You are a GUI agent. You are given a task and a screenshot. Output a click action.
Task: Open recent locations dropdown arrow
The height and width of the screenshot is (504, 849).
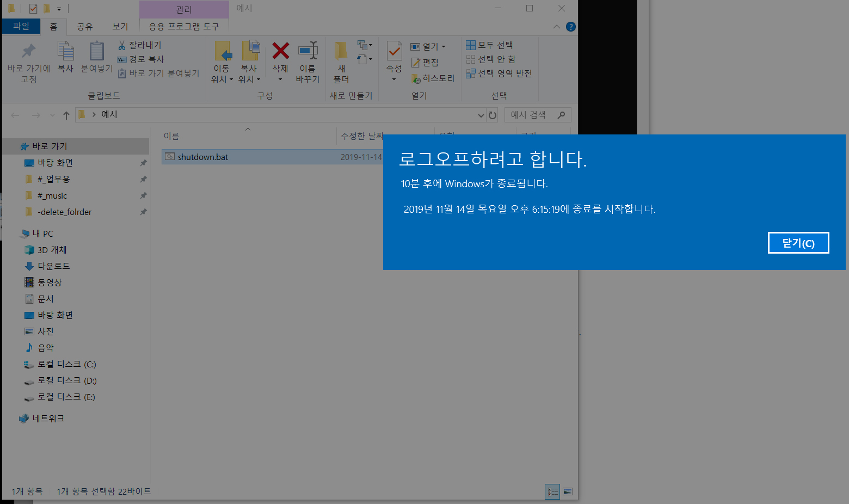tap(52, 115)
